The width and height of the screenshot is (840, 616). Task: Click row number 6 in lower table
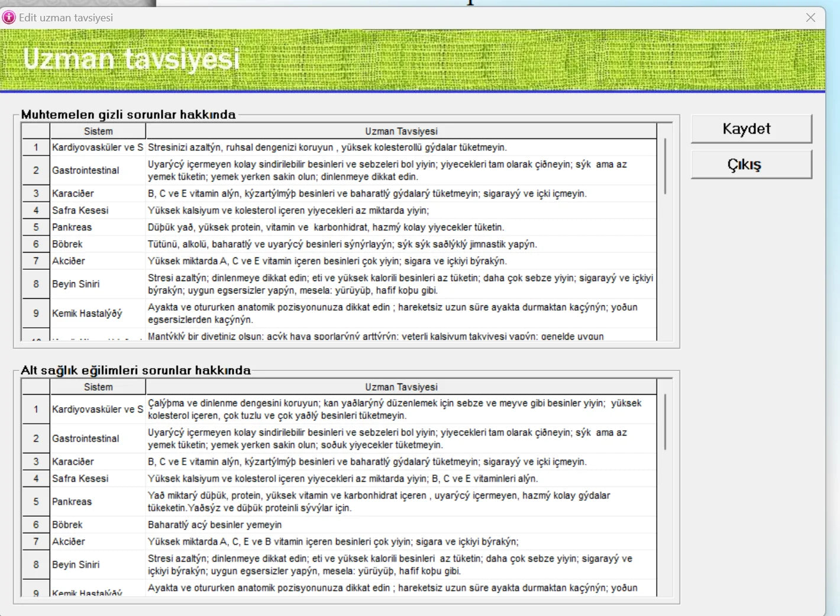[x=36, y=525]
